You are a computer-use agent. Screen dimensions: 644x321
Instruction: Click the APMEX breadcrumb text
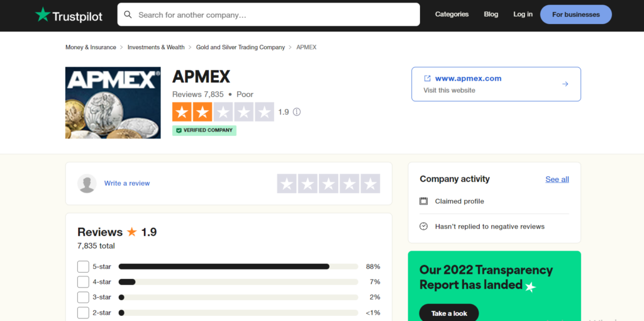coord(306,47)
